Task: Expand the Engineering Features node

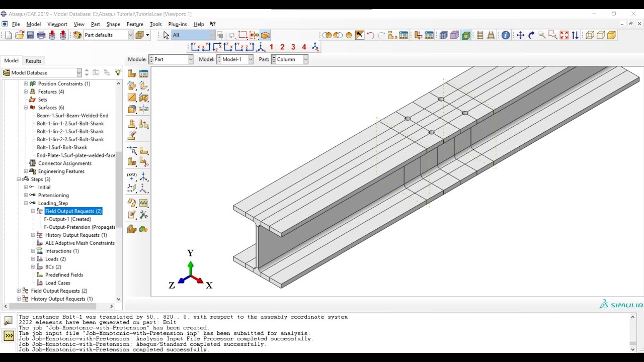Action: tap(26, 171)
